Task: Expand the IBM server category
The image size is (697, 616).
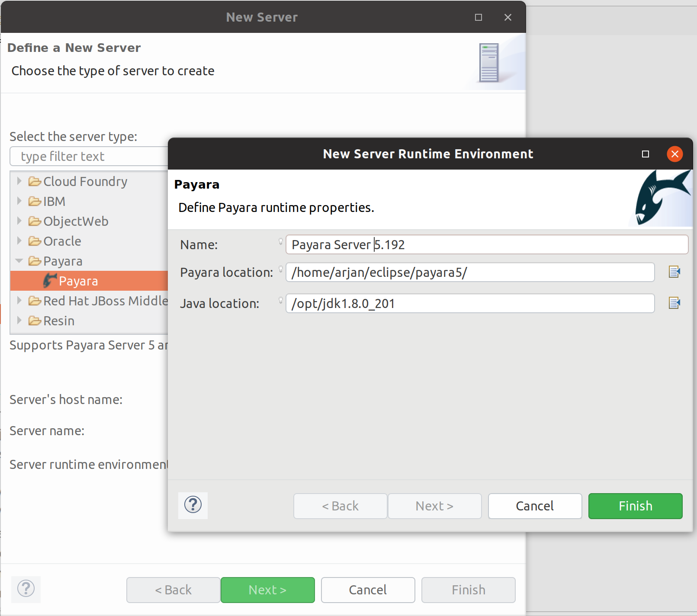Action: tap(19, 201)
